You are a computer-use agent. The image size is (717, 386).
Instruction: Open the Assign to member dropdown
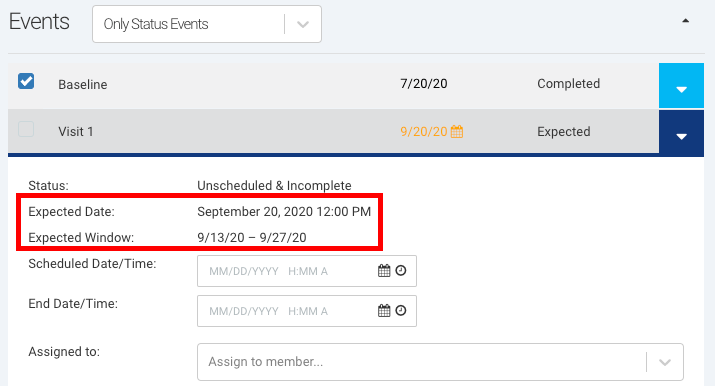(x=440, y=362)
